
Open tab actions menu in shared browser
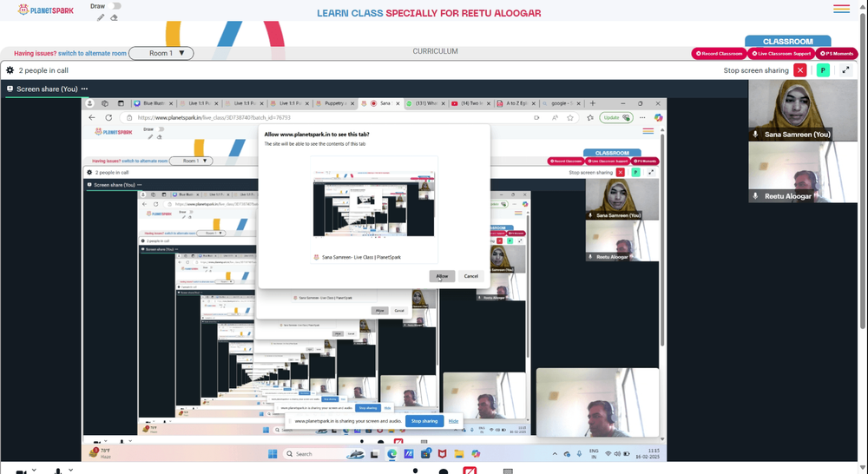pos(121,103)
